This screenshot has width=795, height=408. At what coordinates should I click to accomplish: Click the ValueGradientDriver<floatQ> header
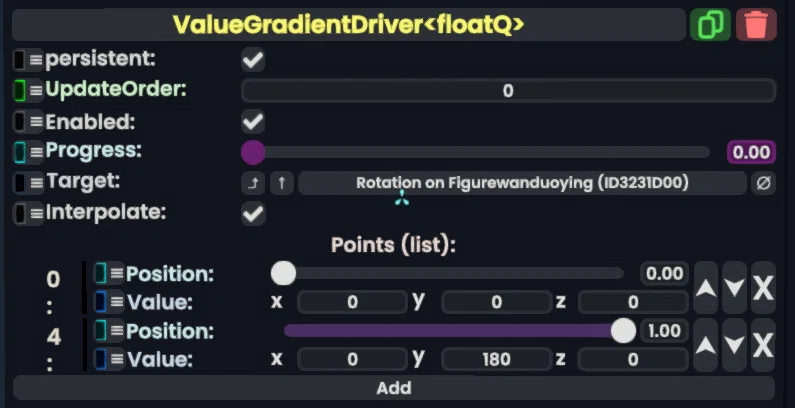(x=348, y=24)
